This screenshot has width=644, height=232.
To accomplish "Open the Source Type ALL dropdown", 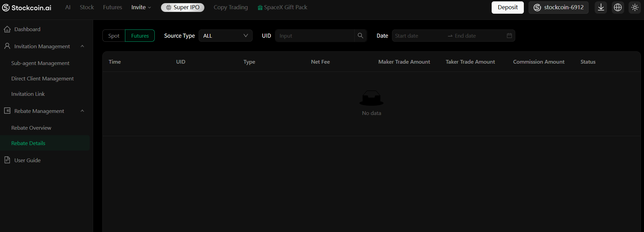I will pos(226,36).
